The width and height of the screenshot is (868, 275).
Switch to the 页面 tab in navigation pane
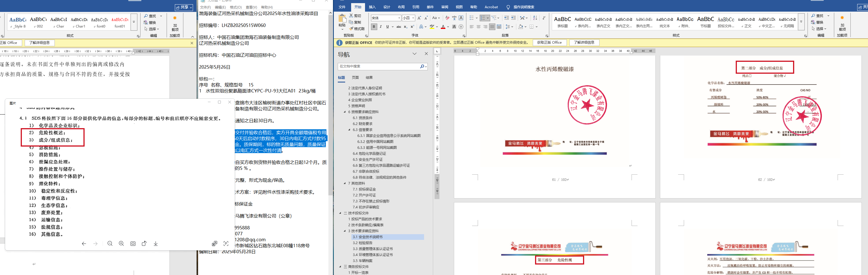[355, 77]
